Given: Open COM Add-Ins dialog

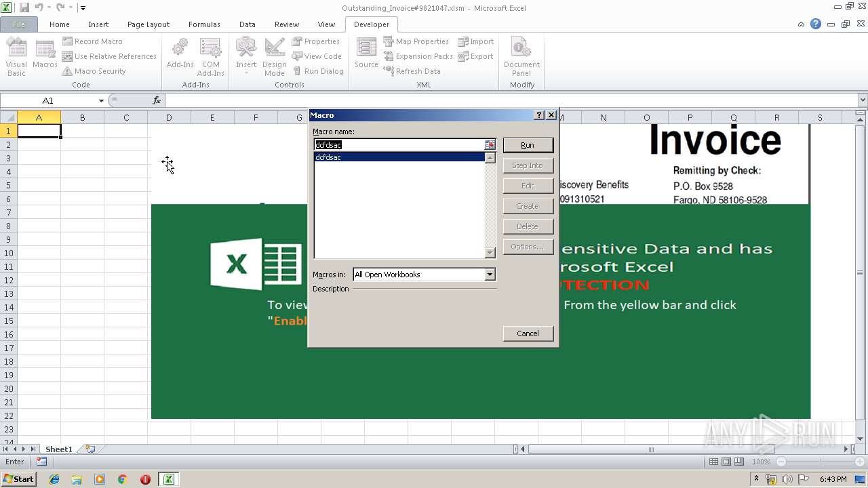Looking at the screenshot, I should pos(210,57).
